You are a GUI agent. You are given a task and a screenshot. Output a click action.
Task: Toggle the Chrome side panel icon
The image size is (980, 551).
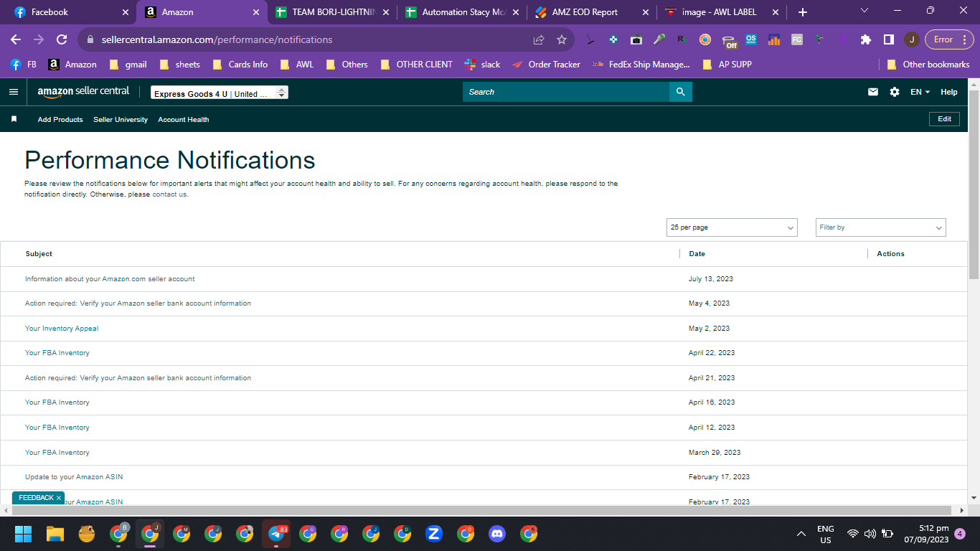tap(889, 39)
